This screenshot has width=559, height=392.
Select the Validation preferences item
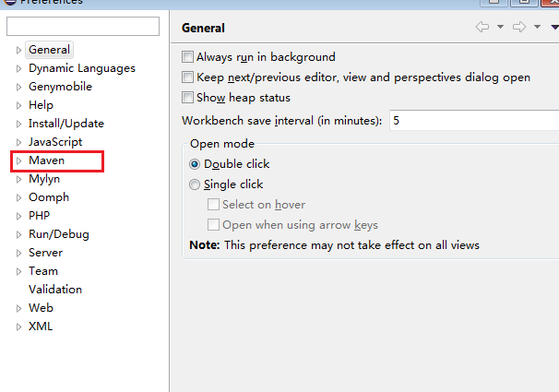55,290
